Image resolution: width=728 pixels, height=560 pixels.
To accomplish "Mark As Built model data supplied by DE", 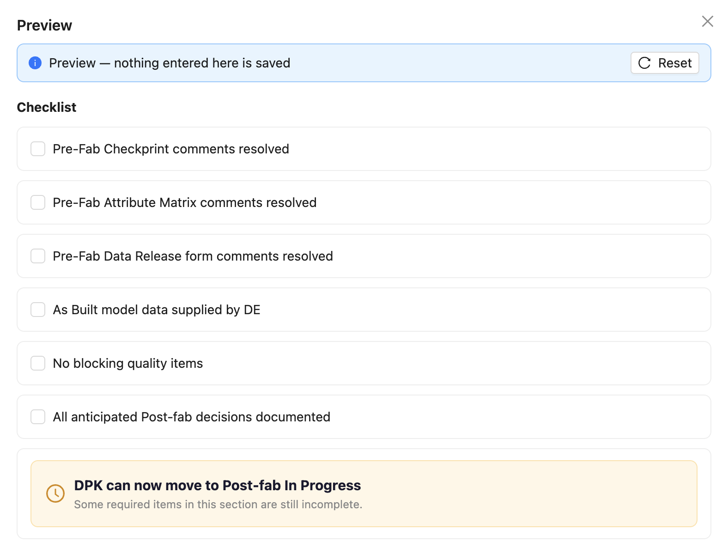I will (38, 310).
